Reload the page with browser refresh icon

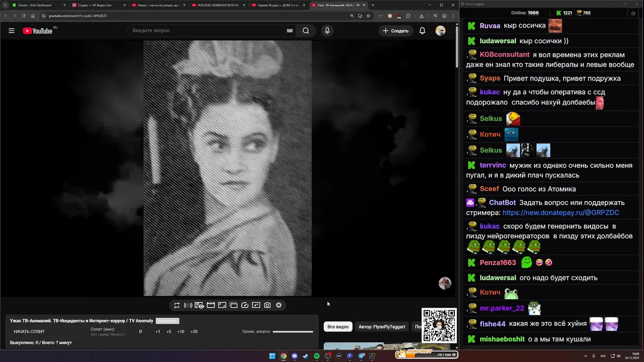point(24,16)
